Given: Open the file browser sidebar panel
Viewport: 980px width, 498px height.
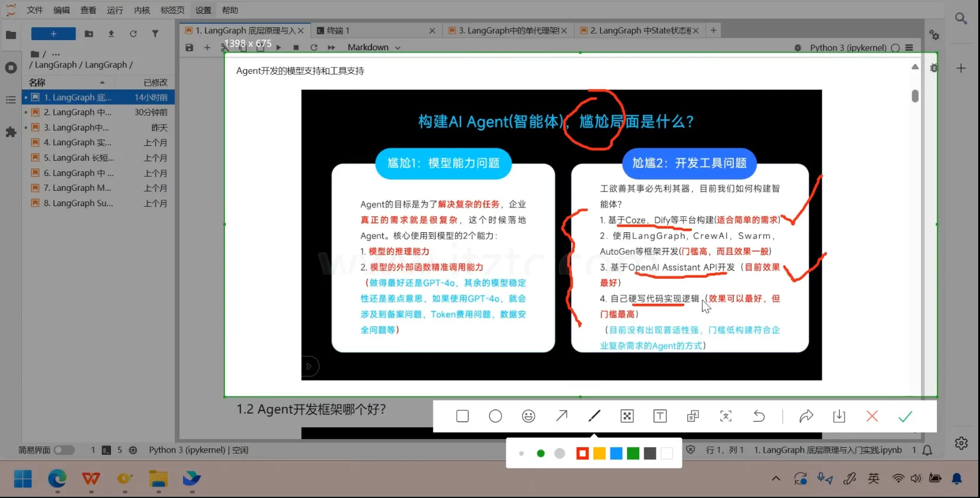Looking at the screenshot, I should tap(11, 35).
